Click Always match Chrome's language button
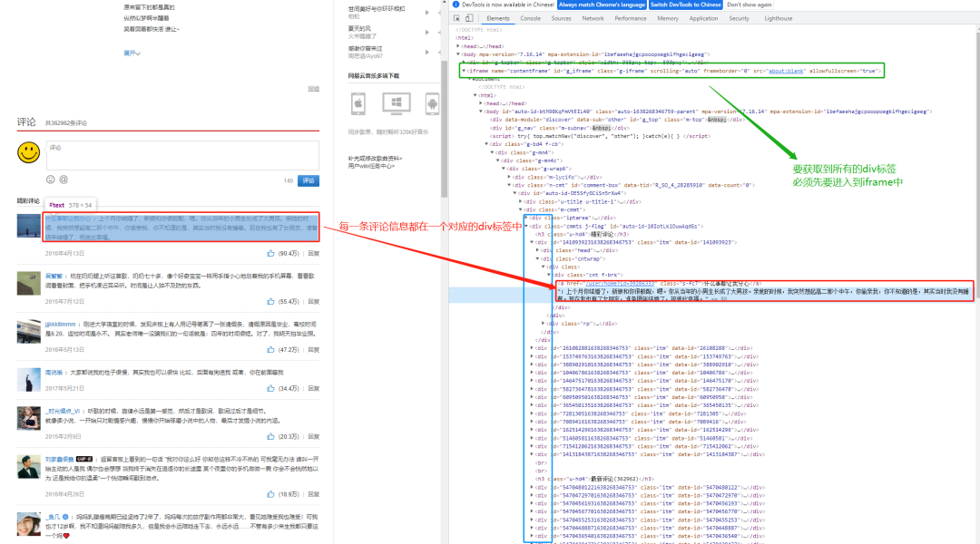980x544 pixels. click(602, 5)
